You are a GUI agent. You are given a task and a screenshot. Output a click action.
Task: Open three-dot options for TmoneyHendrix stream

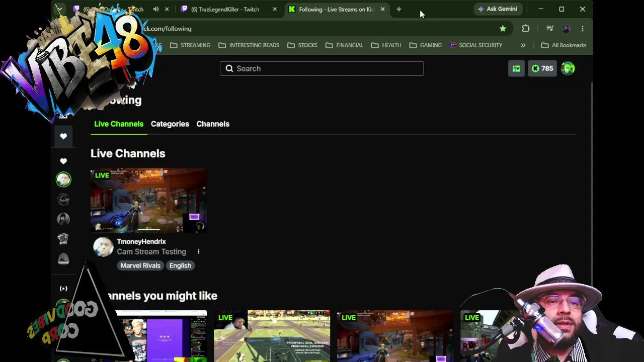[199, 251]
